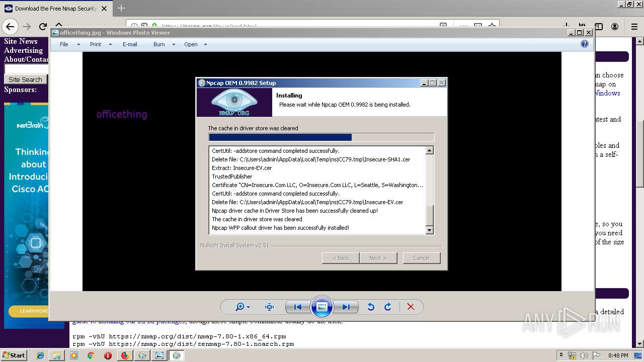Click Firefox forward button
This screenshot has height=362, width=644.
click(x=27, y=27)
